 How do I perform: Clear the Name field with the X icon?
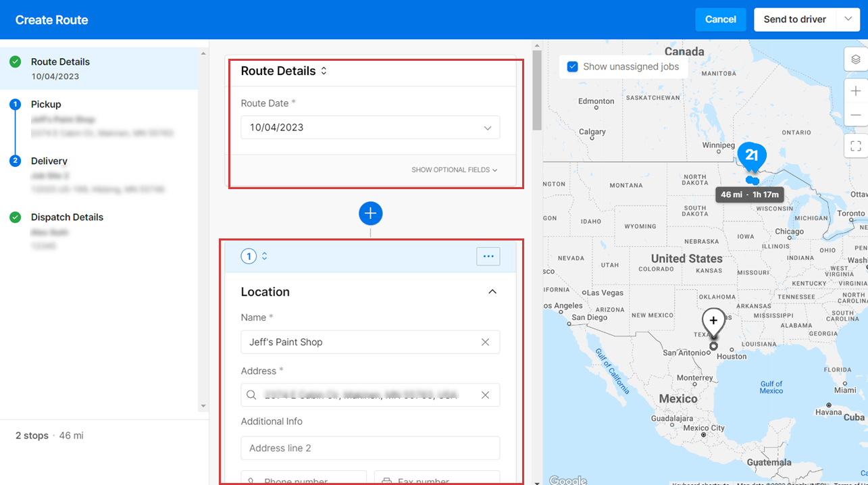pyautogui.click(x=485, y=342)
